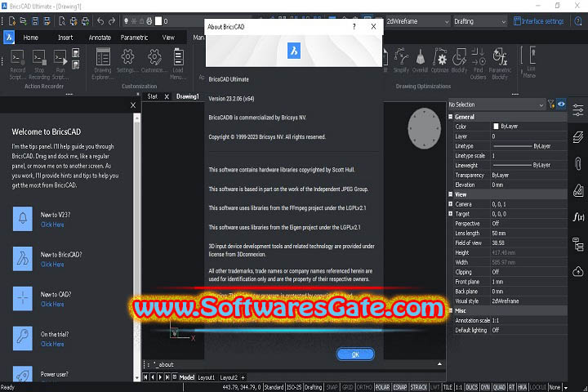Expand the Camera property row

tap(451, 204)
